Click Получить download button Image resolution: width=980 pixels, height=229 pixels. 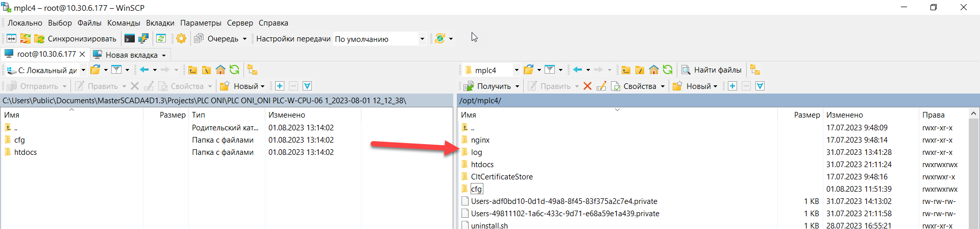(x=487, y=86)
